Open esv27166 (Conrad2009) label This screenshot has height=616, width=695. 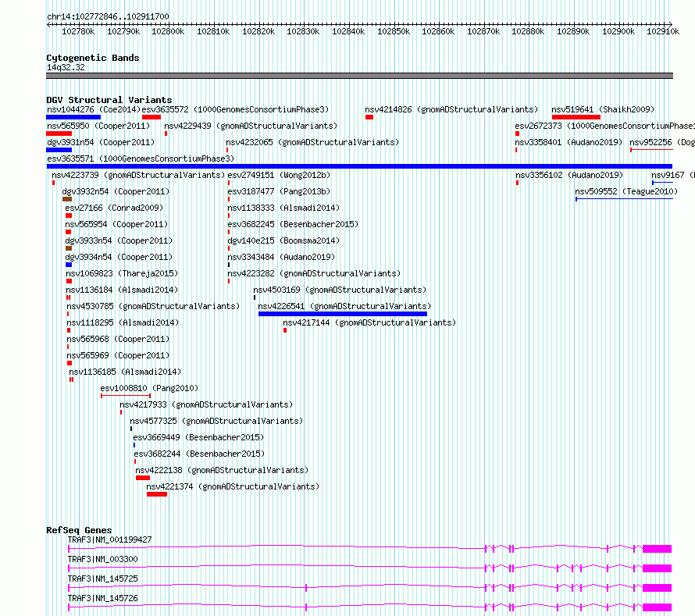(x=114, y=208)
